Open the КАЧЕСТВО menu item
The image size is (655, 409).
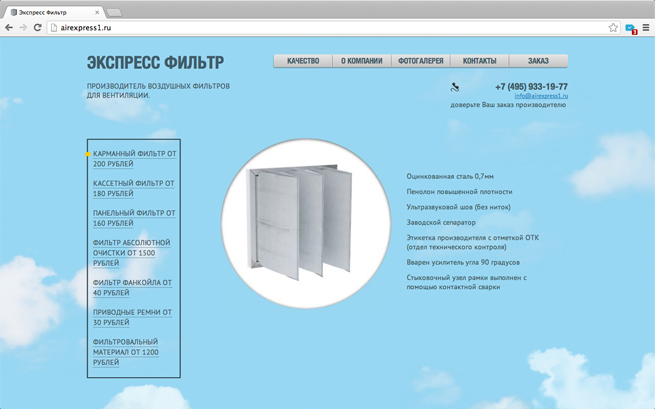[x=303, y=61]
